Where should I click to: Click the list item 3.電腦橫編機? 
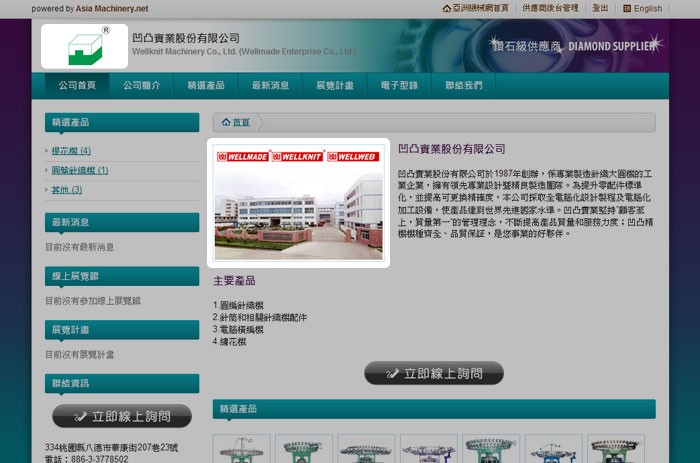[x=238, y=330]
